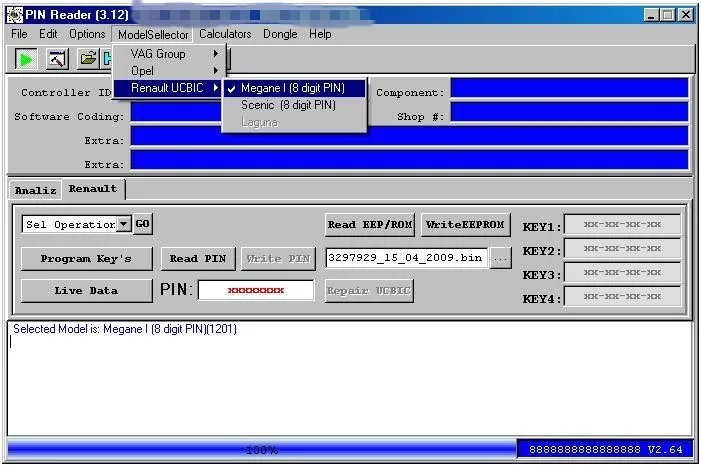Click the PIN Reader title bar app icon
Viewport: 701px width, 467px height.
tap(15, 15)
